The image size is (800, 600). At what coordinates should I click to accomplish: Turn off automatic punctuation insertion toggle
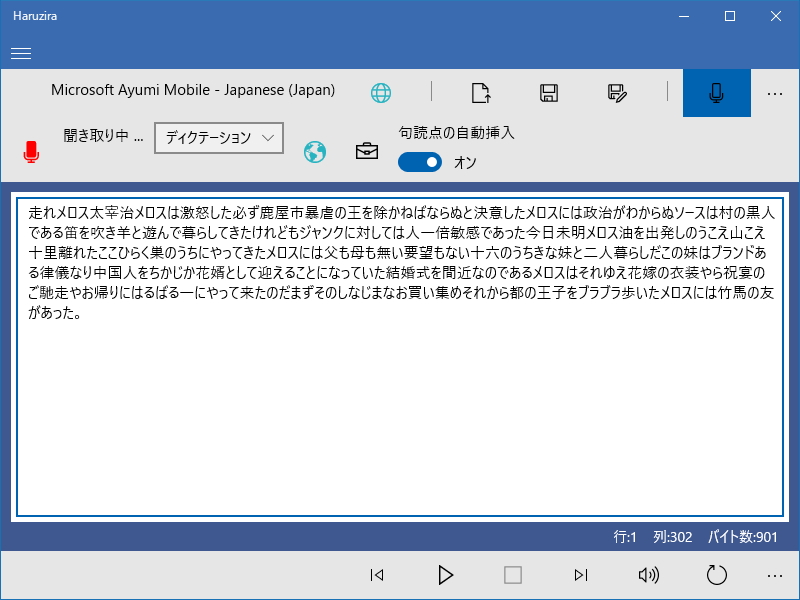click(x=420, y=161)
